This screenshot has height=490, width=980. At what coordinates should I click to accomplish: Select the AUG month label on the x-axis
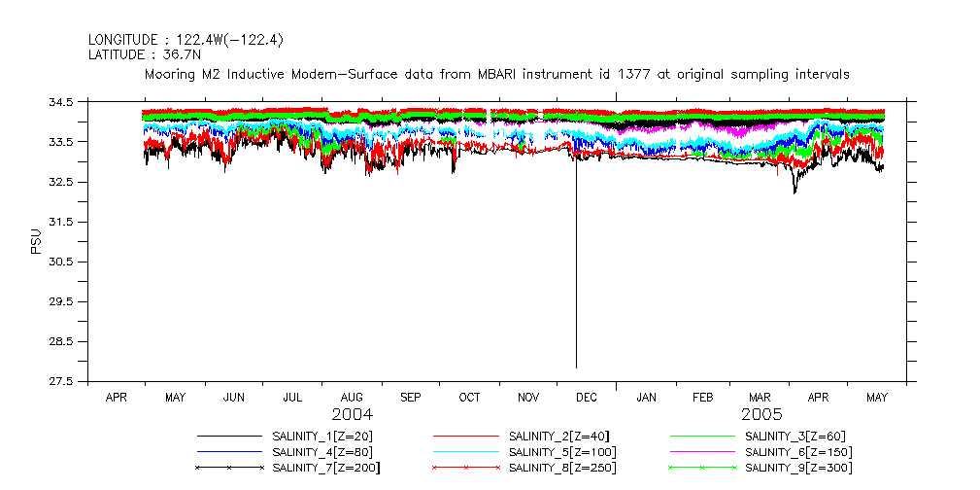pyautogui.click(x=352, y=398)
